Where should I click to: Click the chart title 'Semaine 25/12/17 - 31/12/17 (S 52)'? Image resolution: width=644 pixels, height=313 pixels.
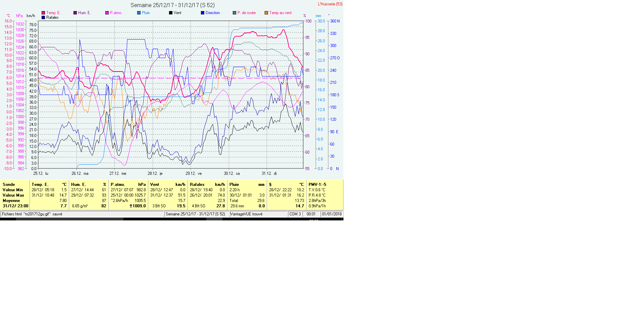pos(172,5)
